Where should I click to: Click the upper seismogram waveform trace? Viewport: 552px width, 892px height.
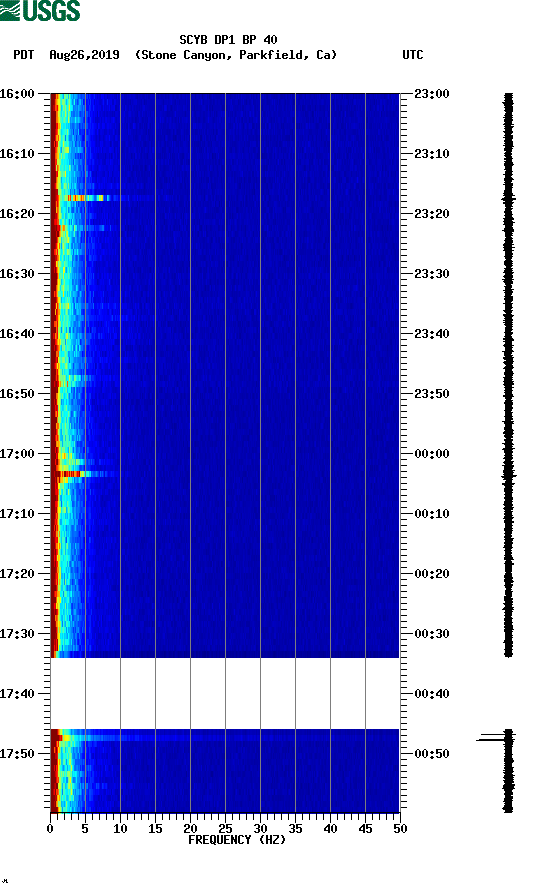[508, 375]
